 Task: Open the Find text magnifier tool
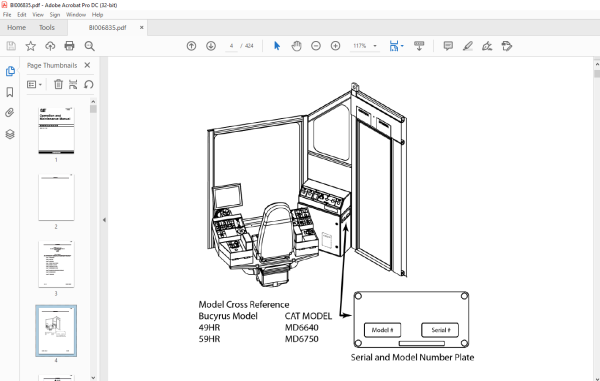point(90,46)
